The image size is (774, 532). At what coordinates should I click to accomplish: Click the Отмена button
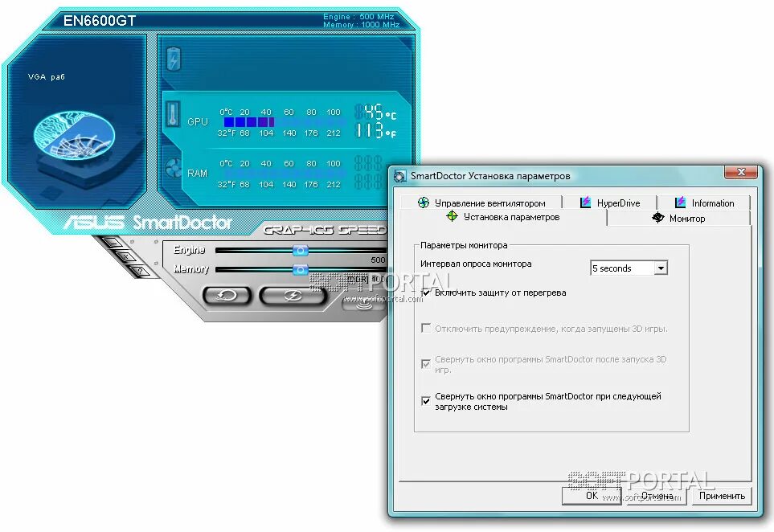coord(657,496)
